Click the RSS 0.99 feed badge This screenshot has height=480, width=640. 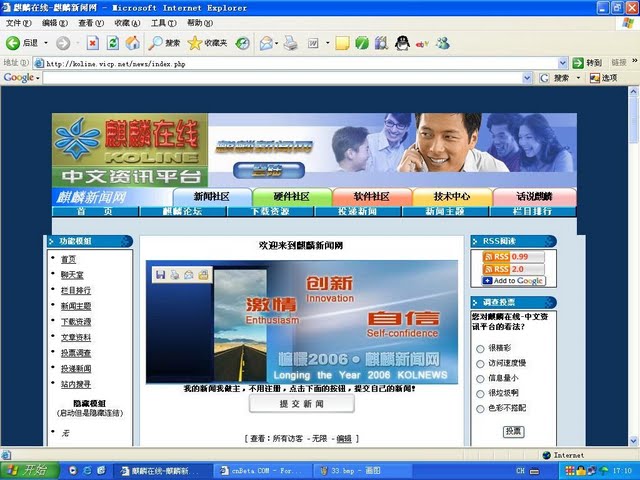pos(513,257)
